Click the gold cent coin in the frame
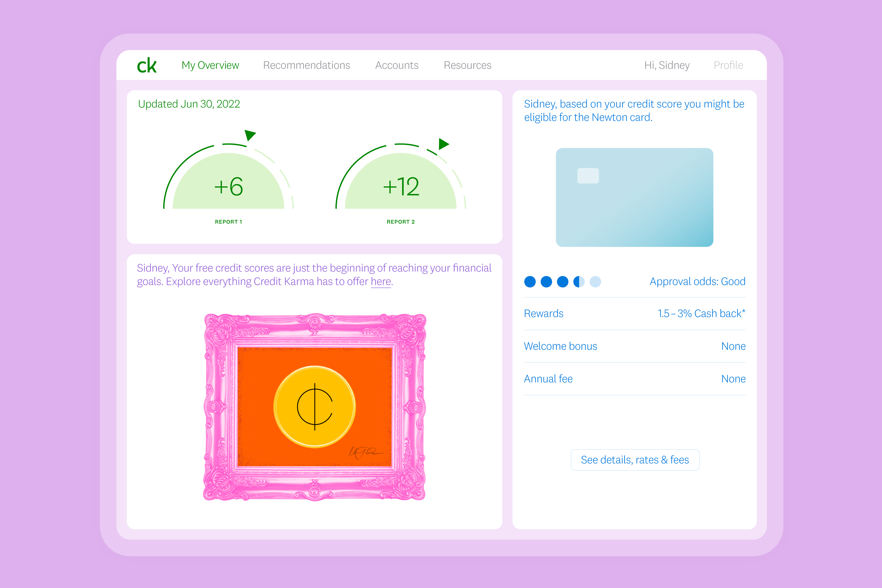This screenshot has height=588, width=882. [x=315, y=407]
